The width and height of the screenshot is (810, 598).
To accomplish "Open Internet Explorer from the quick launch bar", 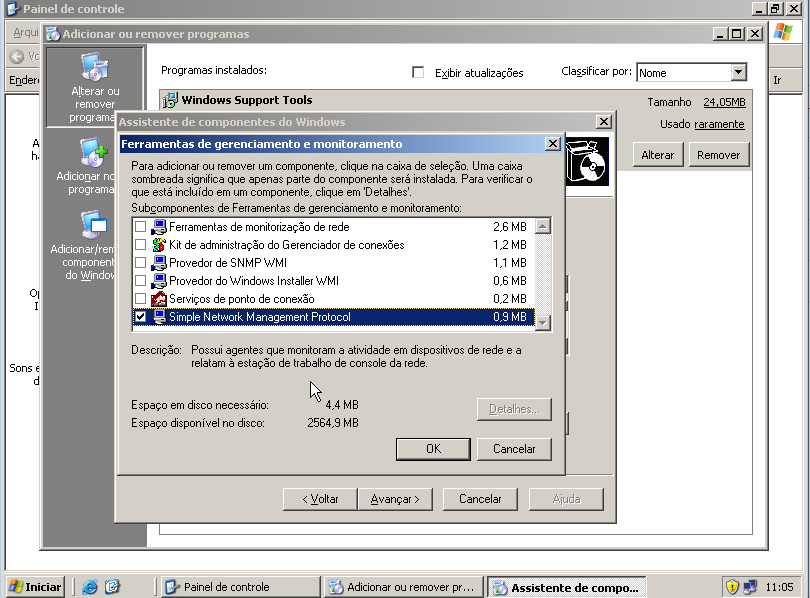I will (x=89, y=587).
